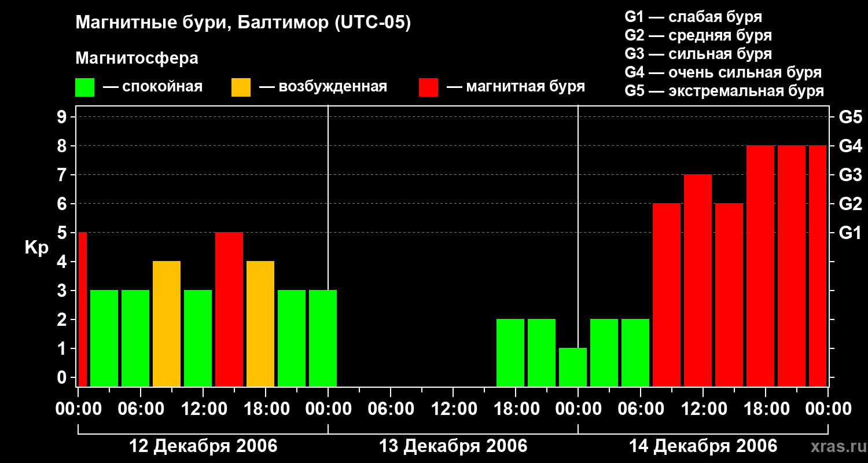Select the title 'Магнитные бури, Балтимор (UTC-05)'
This screenshot has height=463, width=868.
[x=243, y=24]
